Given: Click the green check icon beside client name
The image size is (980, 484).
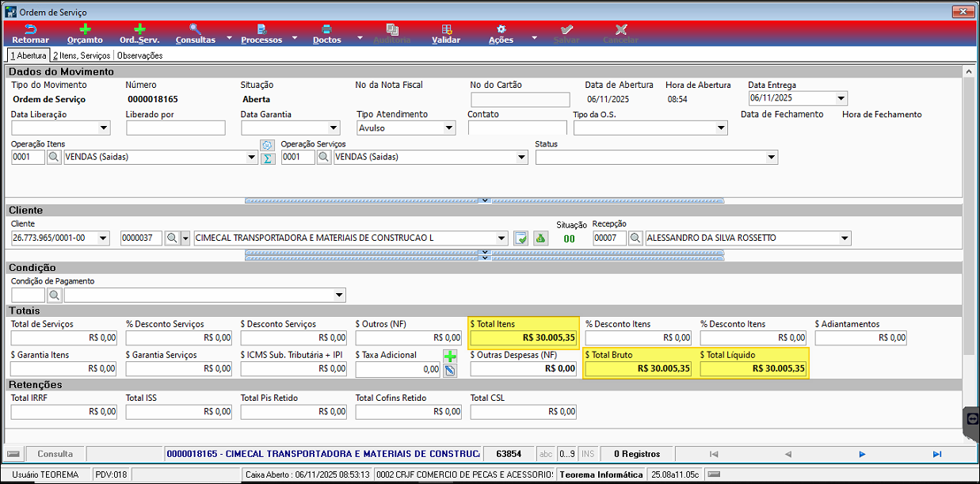Looking at the screenshot, I should click(x=521, y=238).
